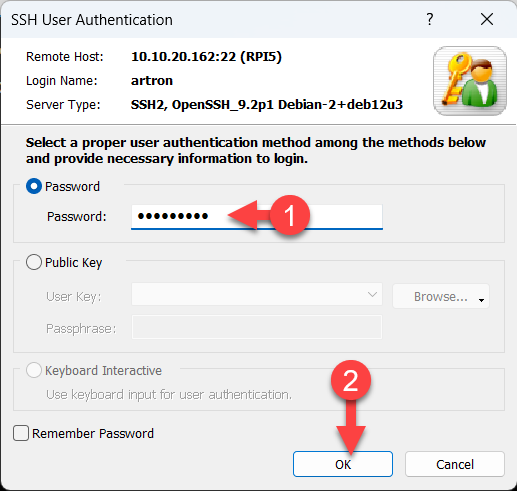Click the key and user authentication icon
This screenshot has width=517, height=491.
pos(470,81)
